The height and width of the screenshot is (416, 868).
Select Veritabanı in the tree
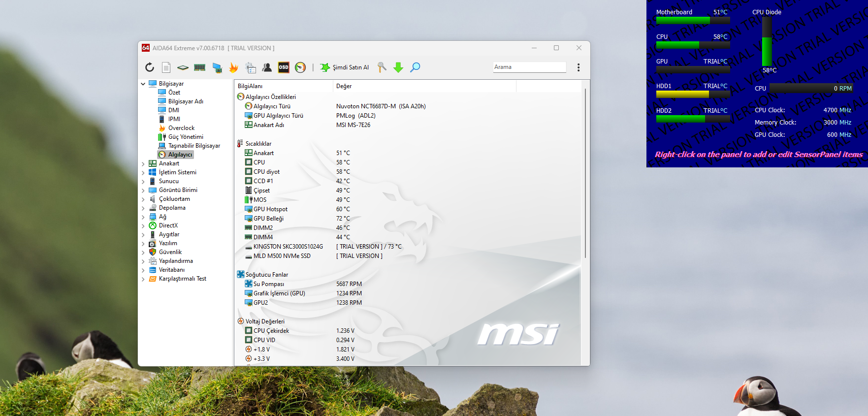(172, 270)
